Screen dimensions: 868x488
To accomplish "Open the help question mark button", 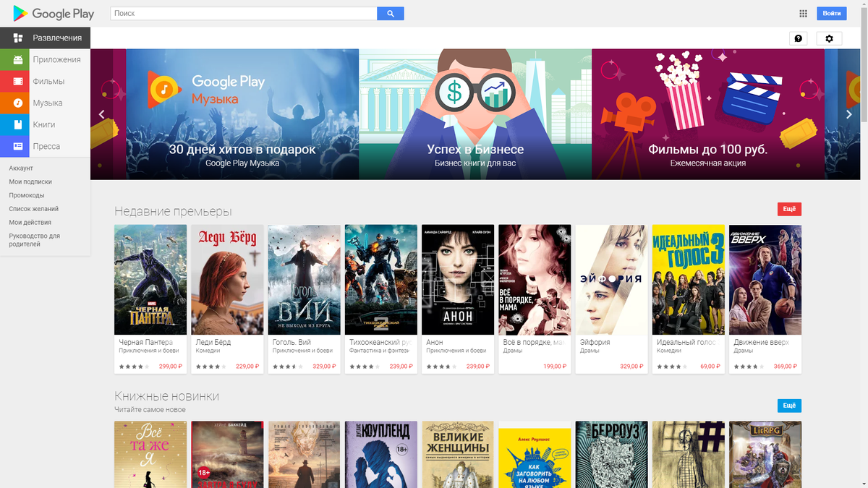I will [799, 38].
